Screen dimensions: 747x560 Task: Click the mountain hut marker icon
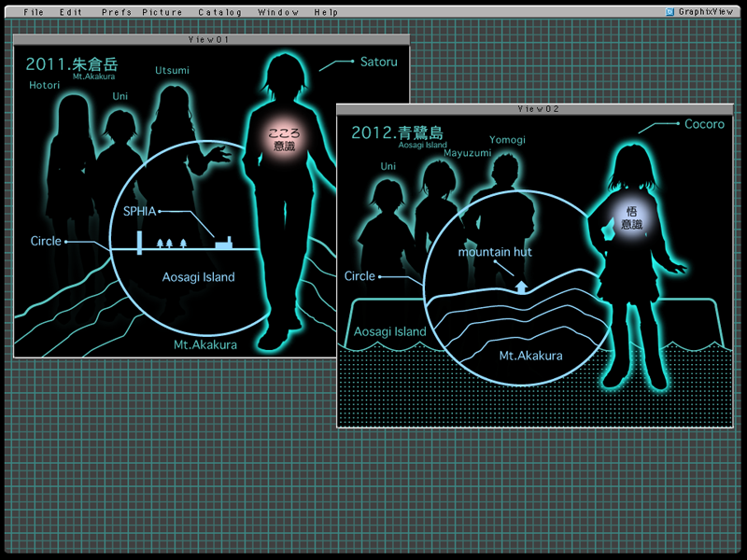pyautogui.click(x=521, y=286)
